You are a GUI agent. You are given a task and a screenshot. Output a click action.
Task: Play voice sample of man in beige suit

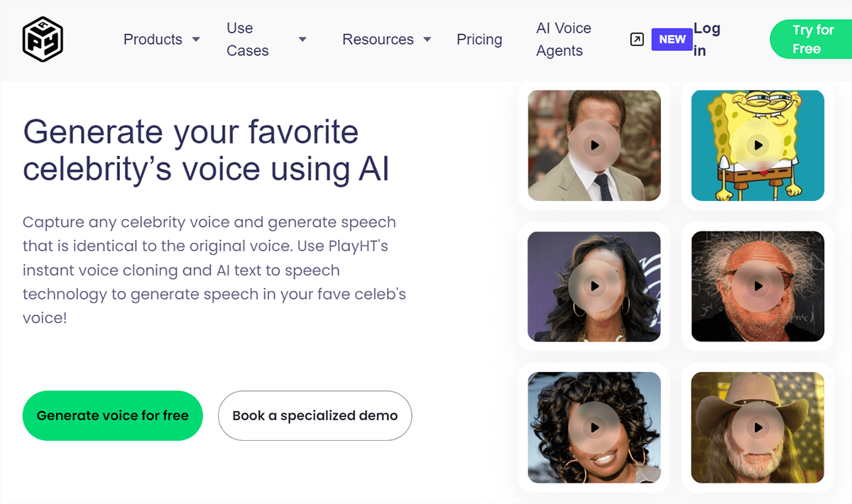coord(594,146)
